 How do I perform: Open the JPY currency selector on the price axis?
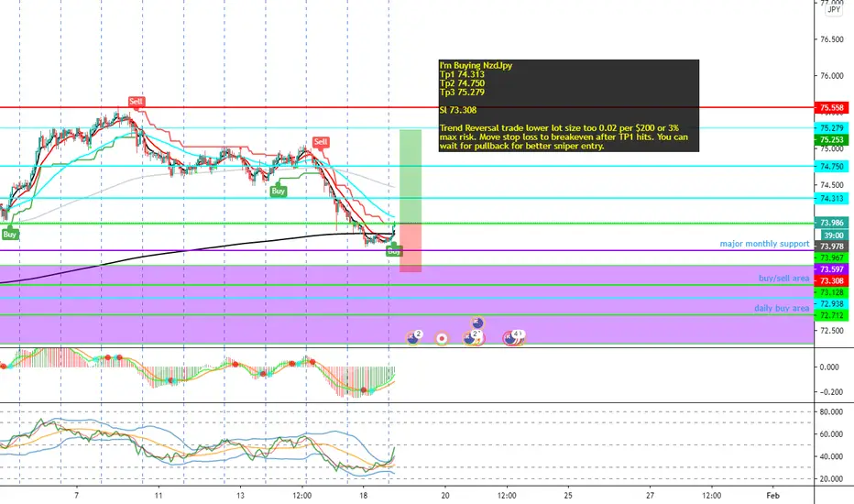point(834,9)
